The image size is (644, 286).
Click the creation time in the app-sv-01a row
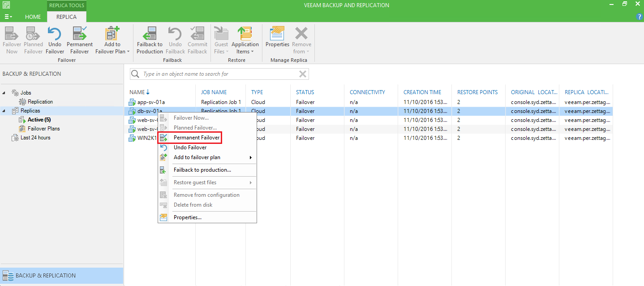coord(425,102)
